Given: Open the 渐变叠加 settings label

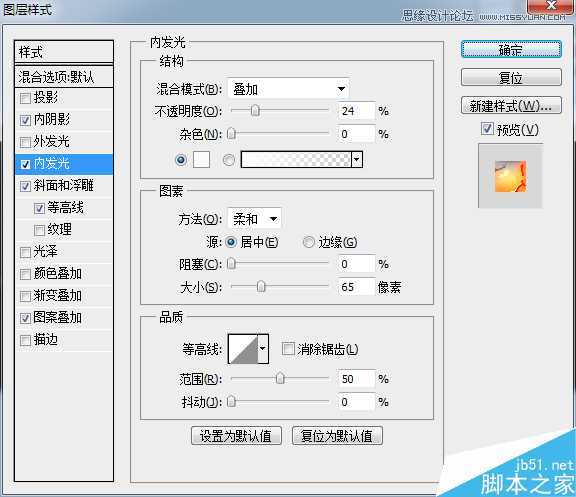Looking at the screenshot, I should point(58,296).
